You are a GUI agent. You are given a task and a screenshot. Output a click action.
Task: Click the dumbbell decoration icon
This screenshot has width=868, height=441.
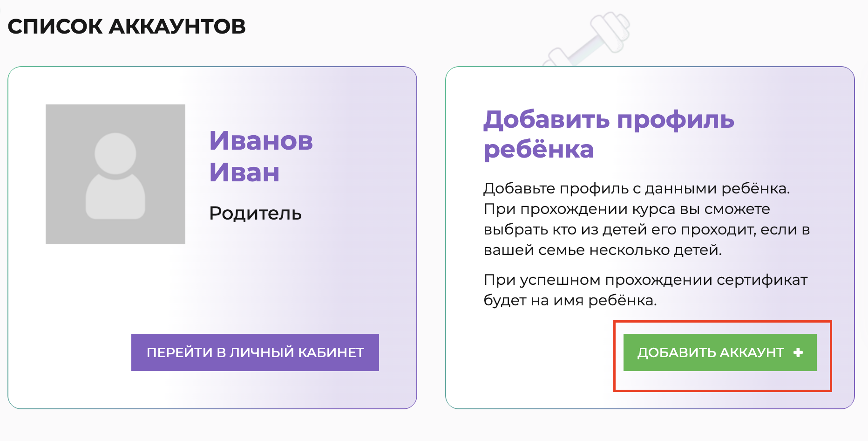[587, 41]
